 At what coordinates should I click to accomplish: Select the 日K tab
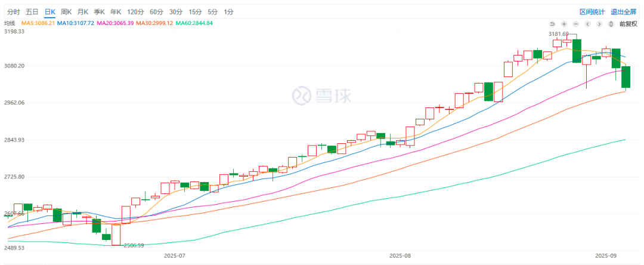tap(49, 12)
